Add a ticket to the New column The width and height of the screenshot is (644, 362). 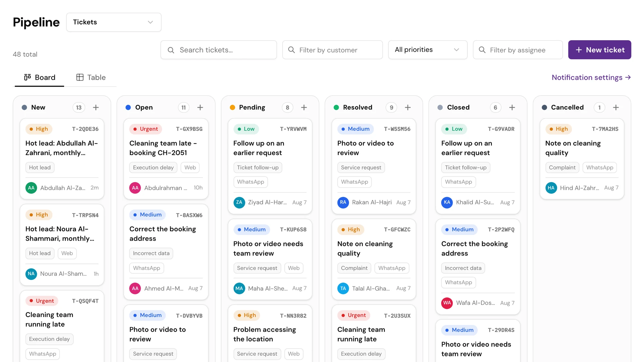click(x=96, y=107)
